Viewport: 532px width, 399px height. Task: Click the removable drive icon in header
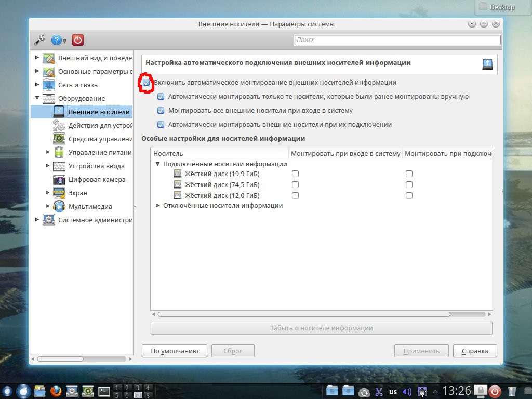[487, 64]
